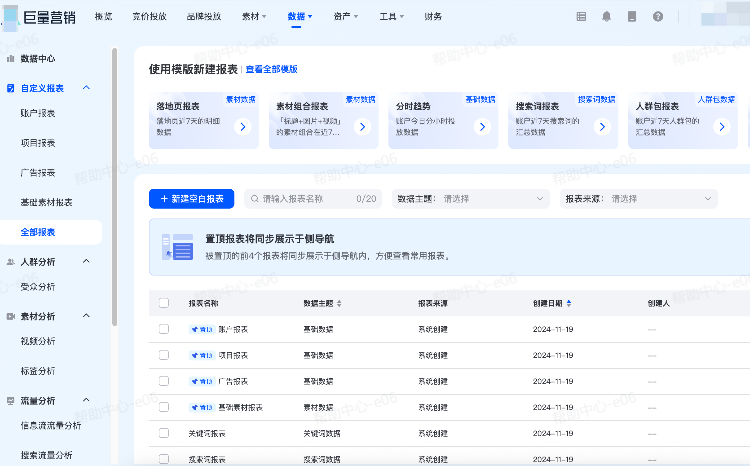Viewport: 750px width, 466px height.
Task: Collapse the 素材分析 sidebar section
Action: click(86, 316)
